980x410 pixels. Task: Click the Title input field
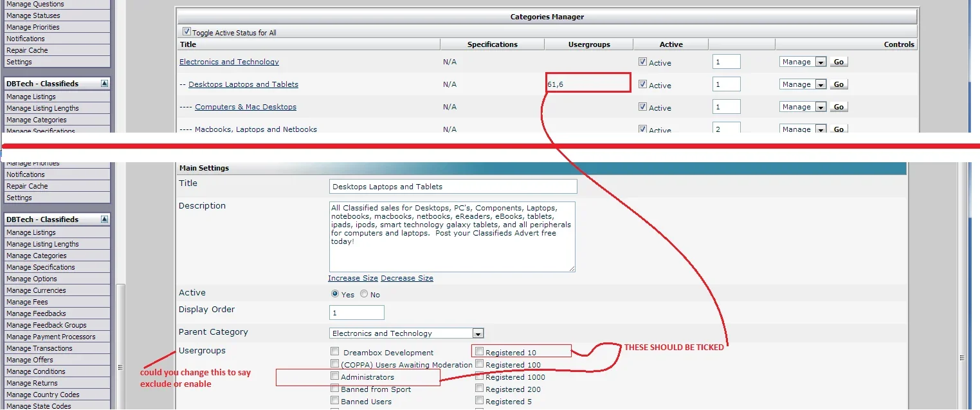(x=453, y=186)
